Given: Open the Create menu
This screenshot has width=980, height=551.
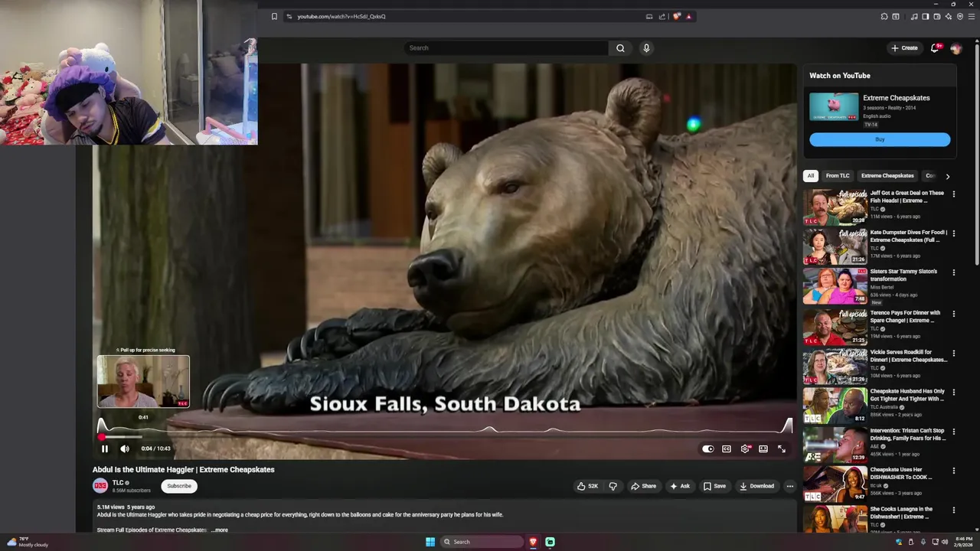Looking at the screenshot, I should point(904,48).
